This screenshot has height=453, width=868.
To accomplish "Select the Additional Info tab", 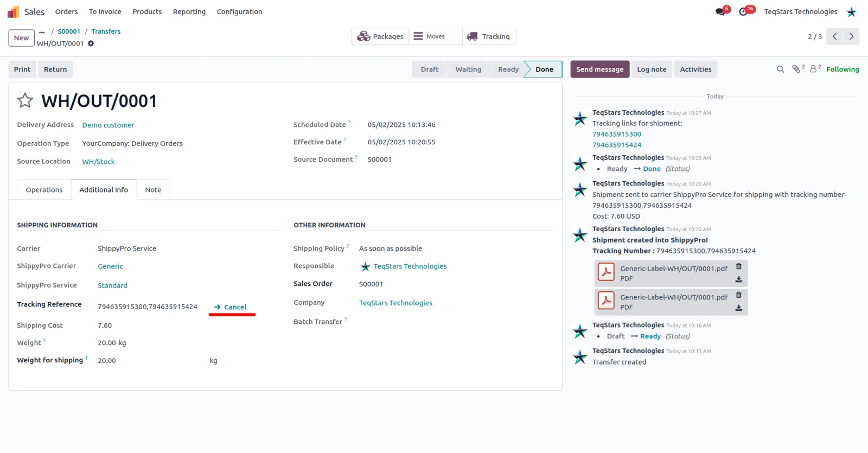I will click(x=104, y=190).
